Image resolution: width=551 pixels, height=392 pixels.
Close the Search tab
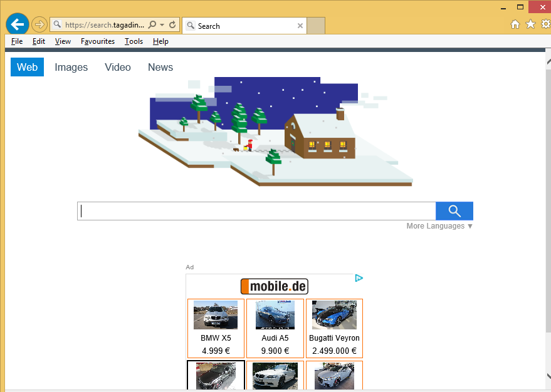coord(300,26)
